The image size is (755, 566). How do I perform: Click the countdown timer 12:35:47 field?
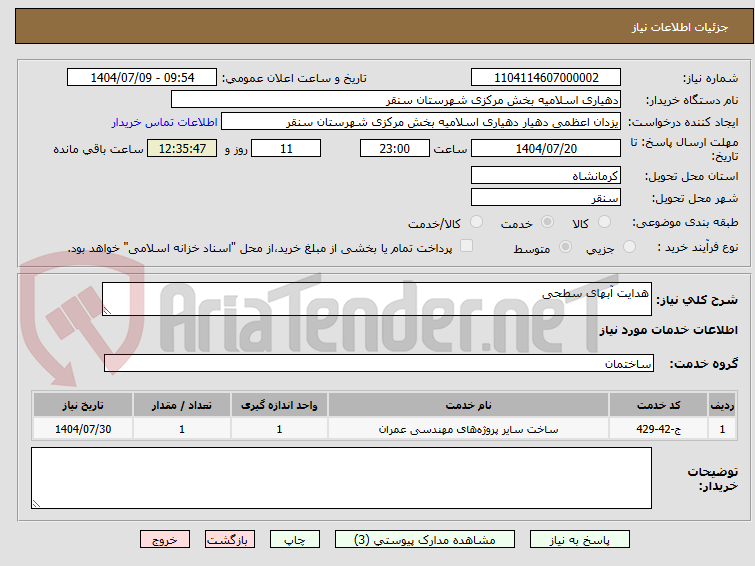coord(182,148)
